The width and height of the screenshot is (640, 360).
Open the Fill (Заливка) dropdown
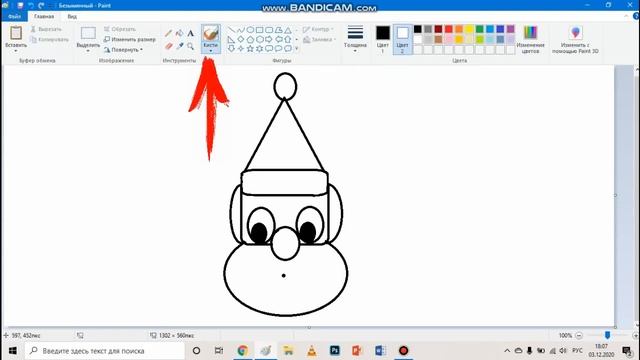(320, 40)
